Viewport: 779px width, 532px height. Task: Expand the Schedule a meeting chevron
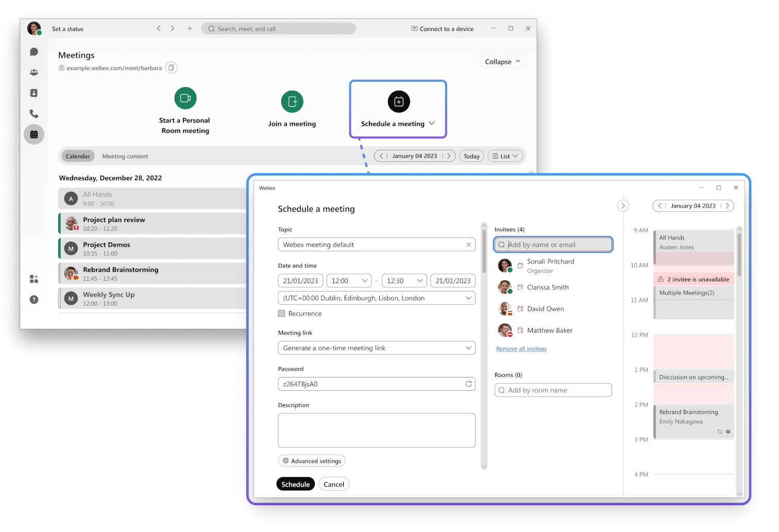[432, 124]
